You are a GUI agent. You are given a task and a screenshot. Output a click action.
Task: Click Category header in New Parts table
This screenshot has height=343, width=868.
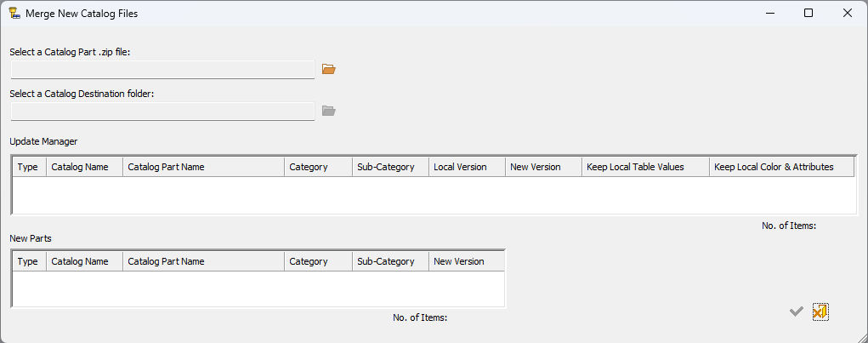(x=318, y=261)
